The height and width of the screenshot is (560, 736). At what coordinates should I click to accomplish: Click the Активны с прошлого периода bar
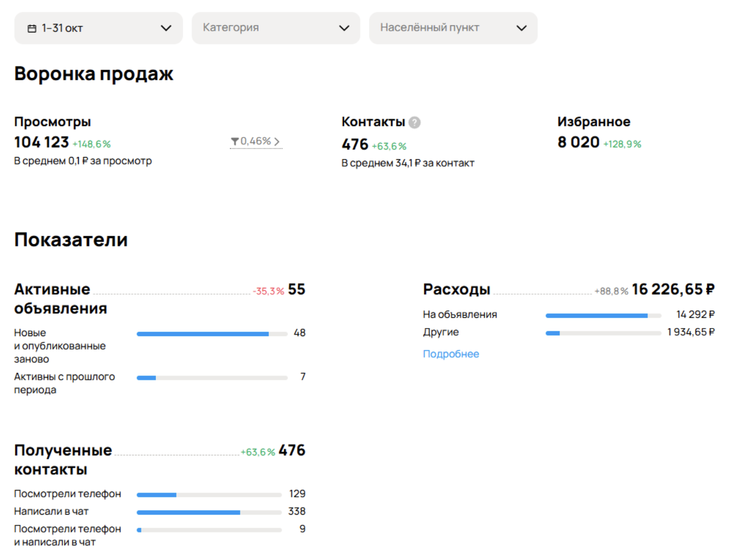point(212,378)
